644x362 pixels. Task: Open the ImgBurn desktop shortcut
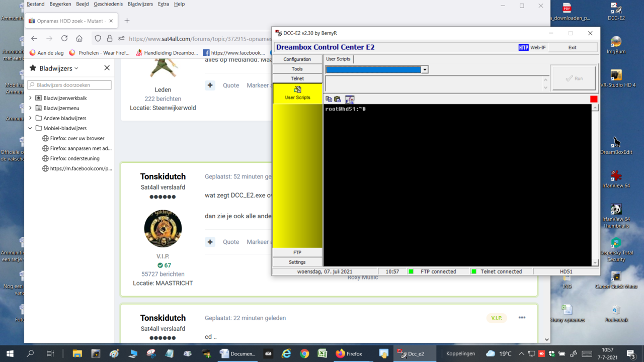(x=616, y=42)
